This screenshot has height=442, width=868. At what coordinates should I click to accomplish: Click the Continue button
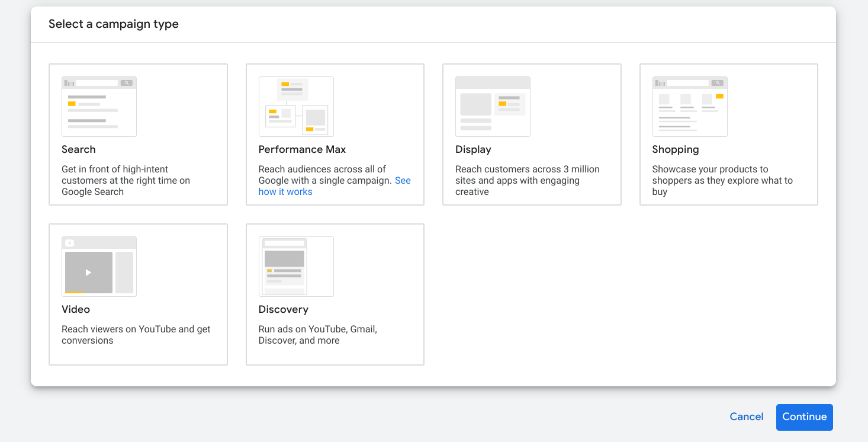805,417
